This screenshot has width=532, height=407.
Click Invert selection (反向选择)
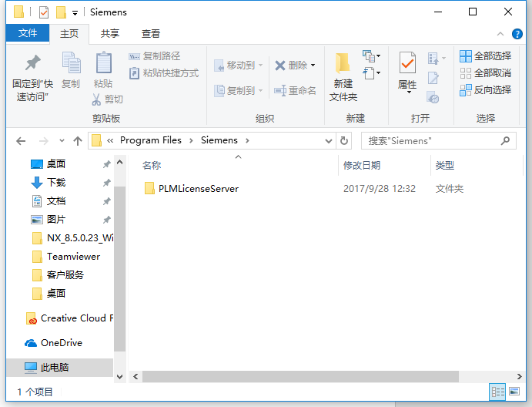pyautogui.click(x=486, y=90)
